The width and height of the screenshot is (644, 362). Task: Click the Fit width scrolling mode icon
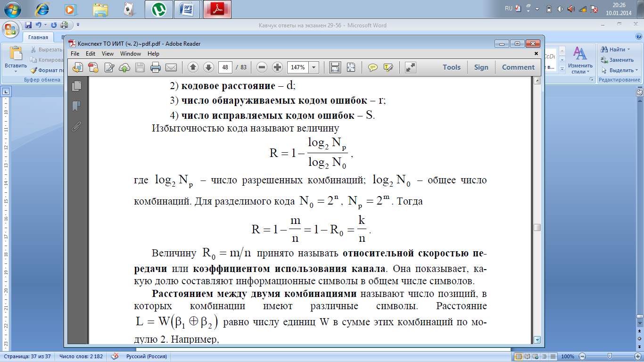(x=335, y=67)
